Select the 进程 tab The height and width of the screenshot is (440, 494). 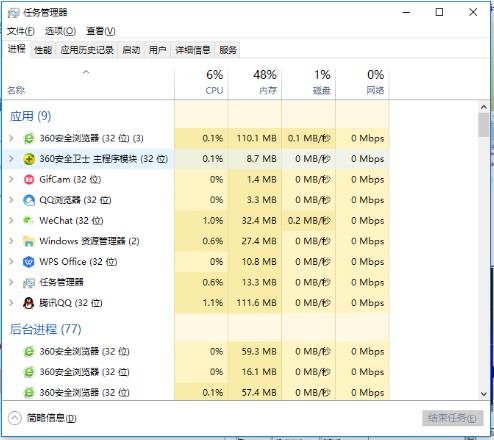pyautogui.click(x=17, y=49)
